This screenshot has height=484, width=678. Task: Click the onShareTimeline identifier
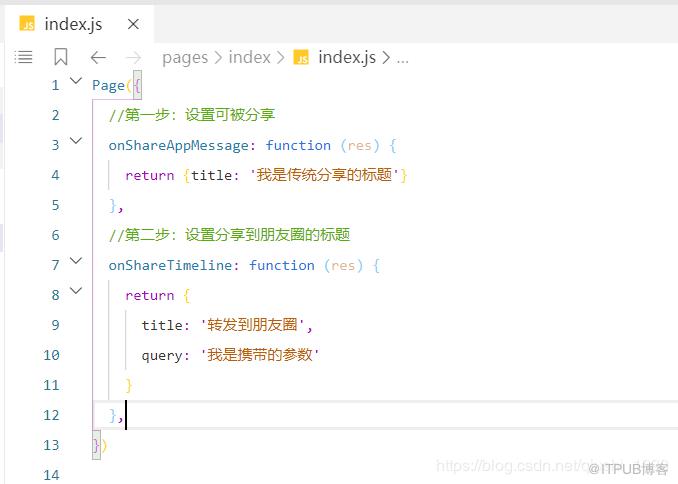170,265
